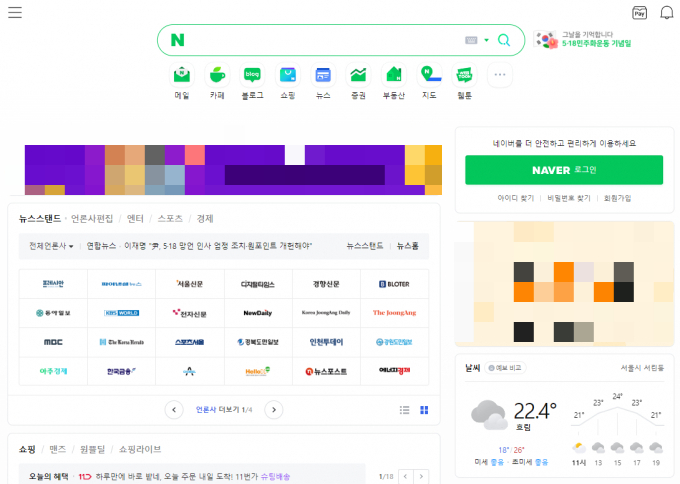Click 언론사 더보기 1/4
Viewport: 680px width, 484px height.
click(x=224, y=410)
